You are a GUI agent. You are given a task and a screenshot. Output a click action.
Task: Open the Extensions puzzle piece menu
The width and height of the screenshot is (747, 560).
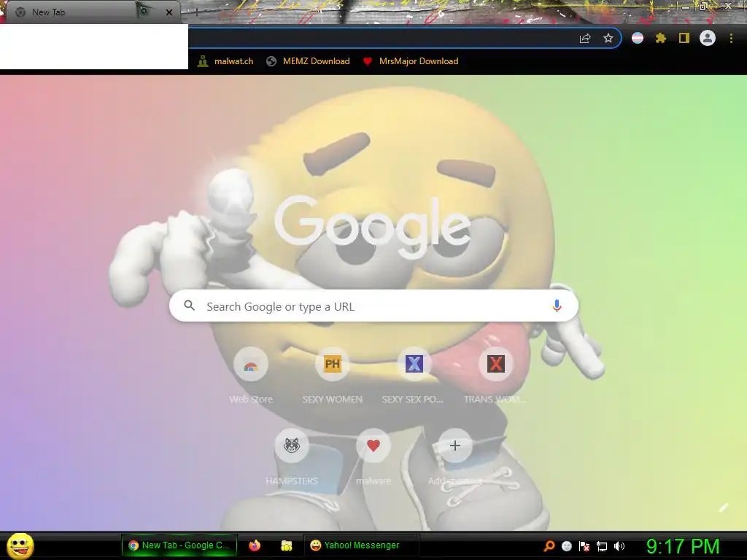click(x=660, y=38)
